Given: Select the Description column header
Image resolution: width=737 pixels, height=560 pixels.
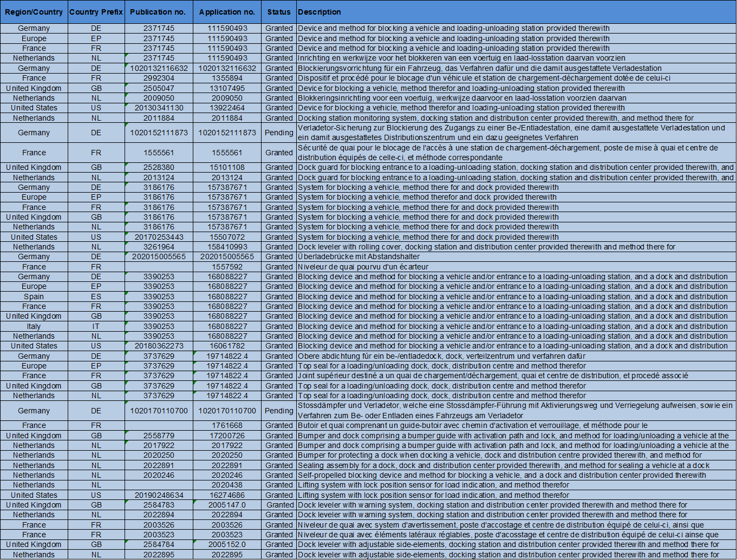Looking at the screenshot, I should pos(319,12).
